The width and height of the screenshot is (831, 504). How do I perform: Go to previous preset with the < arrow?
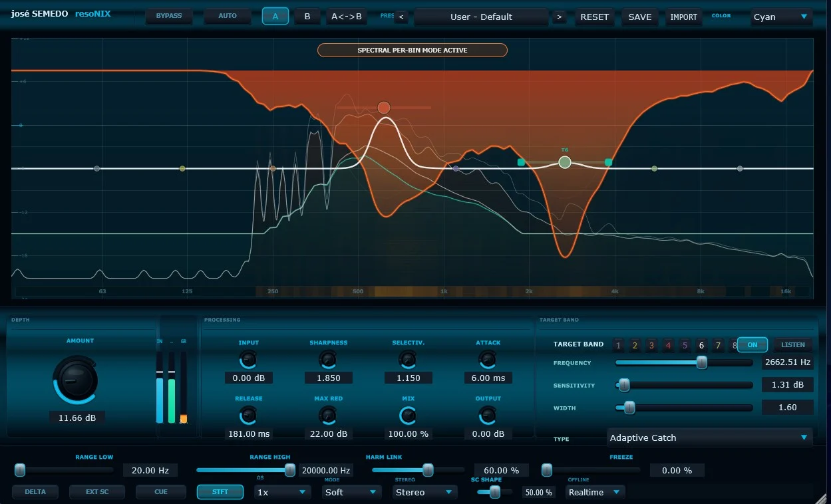[x=401, y=17]
